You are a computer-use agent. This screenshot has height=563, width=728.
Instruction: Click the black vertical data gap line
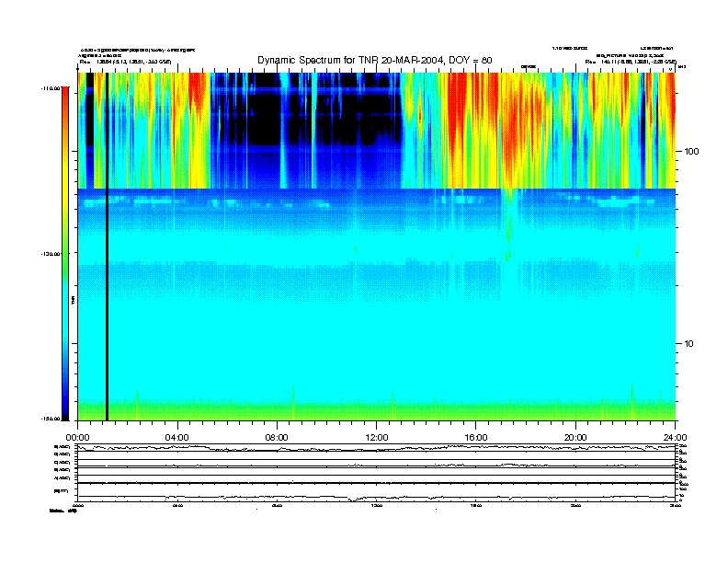(x=107, y=247)
